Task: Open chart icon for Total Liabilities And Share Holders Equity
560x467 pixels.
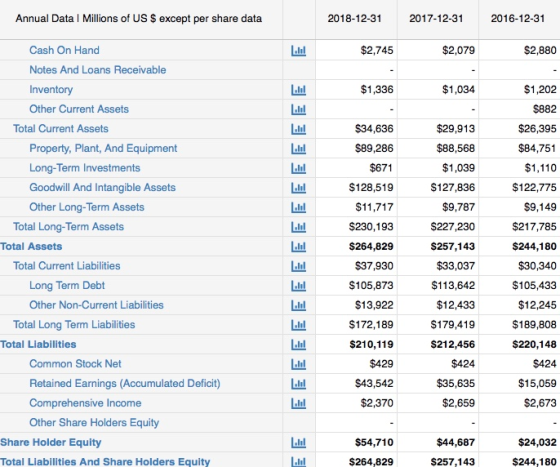Action: (299, 462)
